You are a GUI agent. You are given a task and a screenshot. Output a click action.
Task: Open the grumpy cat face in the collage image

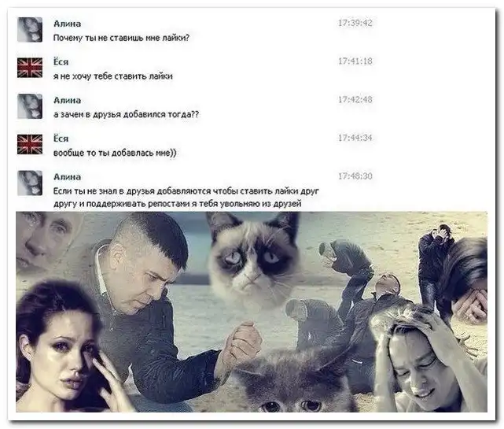tap(254, 257)
